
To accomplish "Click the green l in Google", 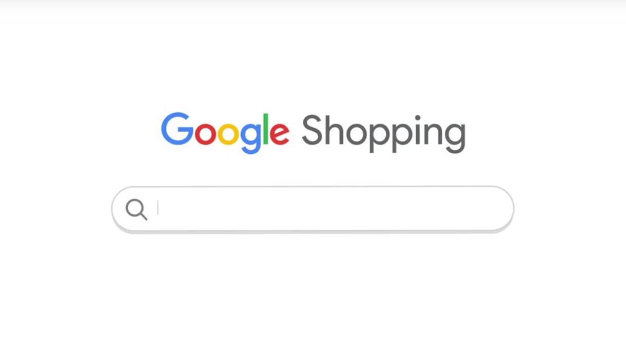I will pos(266,129).
